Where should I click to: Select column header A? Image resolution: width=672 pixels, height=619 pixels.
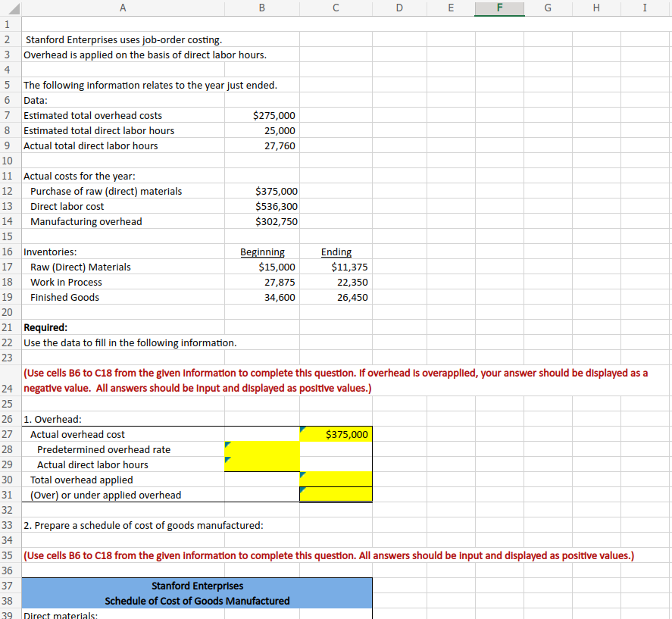(122, 8)
